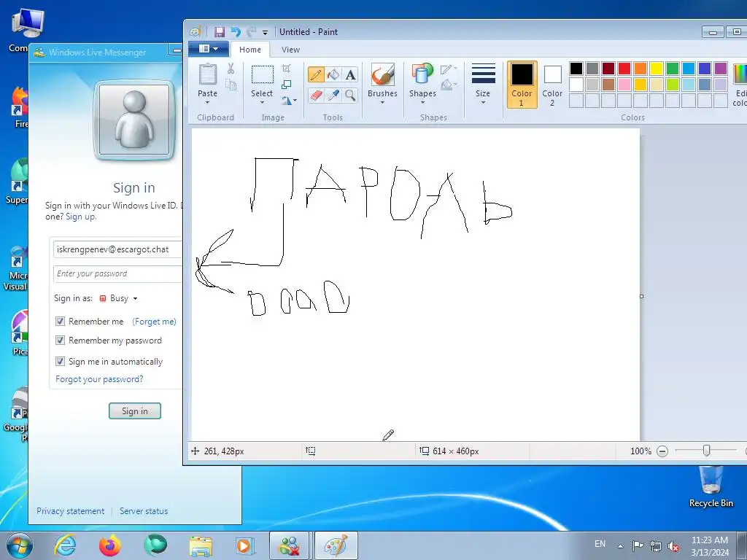Toggle the Remember me checkbox
The image size is (747, 560).
click(60, 322)
